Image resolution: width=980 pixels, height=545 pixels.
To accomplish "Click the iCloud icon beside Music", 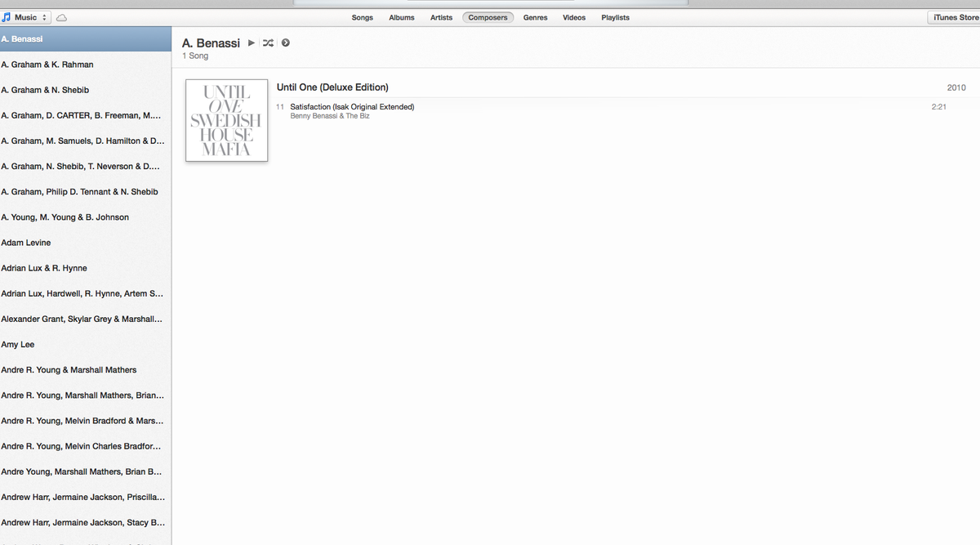I will tap(62, 17).
